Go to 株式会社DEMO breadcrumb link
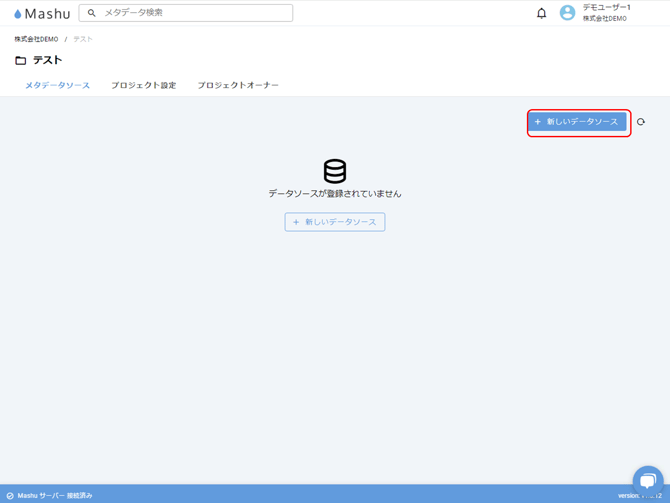670x503 pixels. pos(36,39)
